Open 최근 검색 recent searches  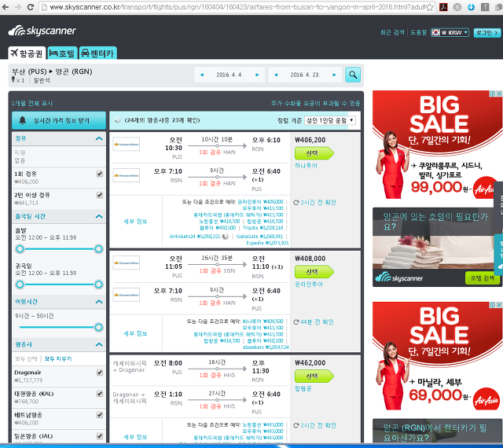(392, 33)
